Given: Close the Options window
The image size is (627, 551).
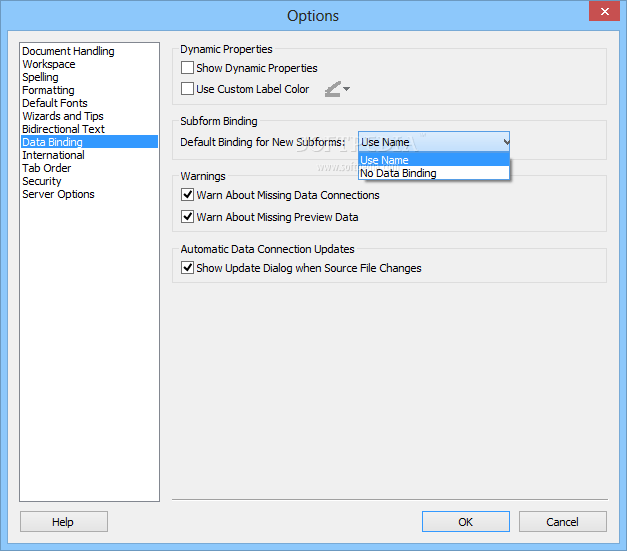Looking at the screenshot, I should [x=604, y=11].
